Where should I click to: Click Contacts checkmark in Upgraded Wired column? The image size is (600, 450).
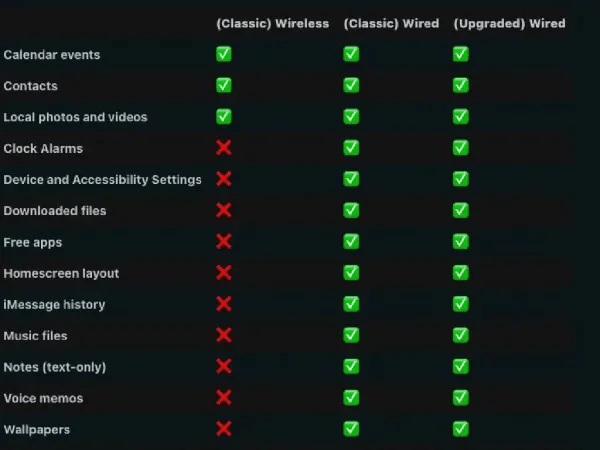(x=460, y=85)
